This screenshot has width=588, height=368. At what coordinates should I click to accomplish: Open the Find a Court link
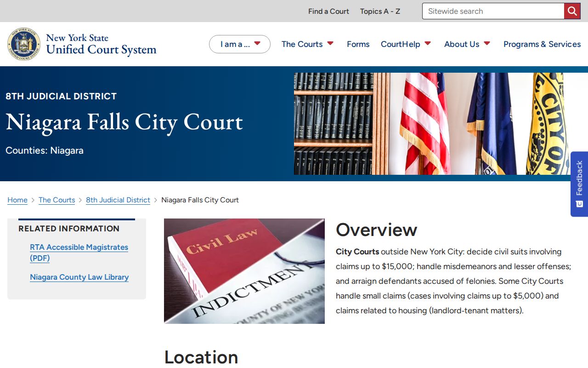[328, 11]
